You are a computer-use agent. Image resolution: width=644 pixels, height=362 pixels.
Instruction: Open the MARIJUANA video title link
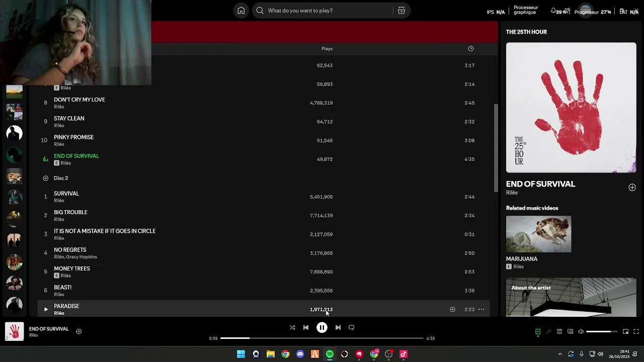click(522, 259)
